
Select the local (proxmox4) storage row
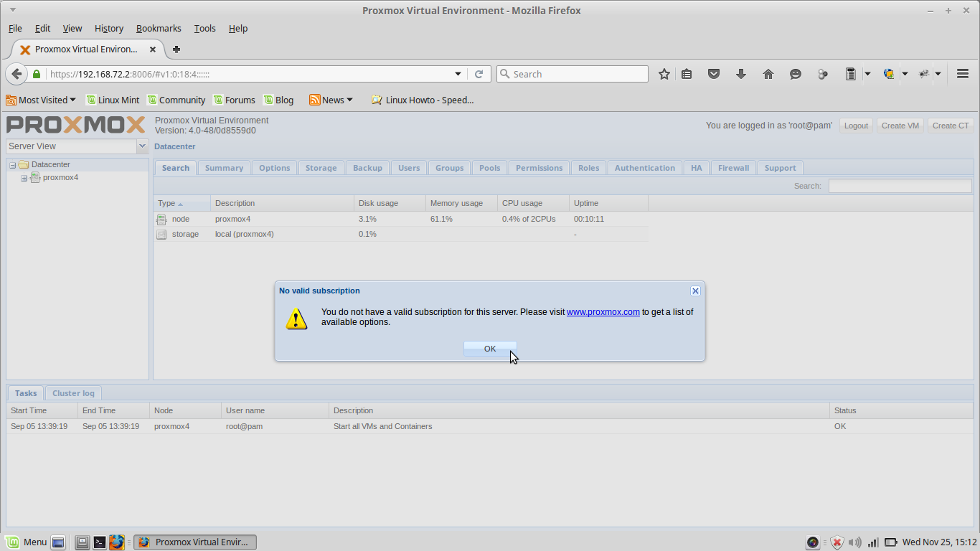pos(400,234)
